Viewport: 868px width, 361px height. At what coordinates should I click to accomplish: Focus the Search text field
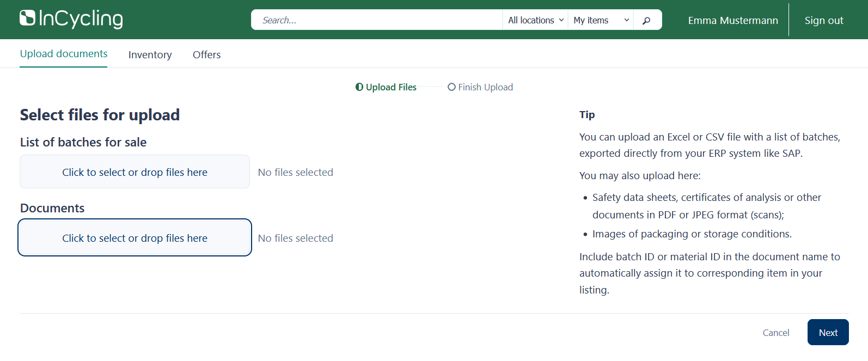coord(377,20)
